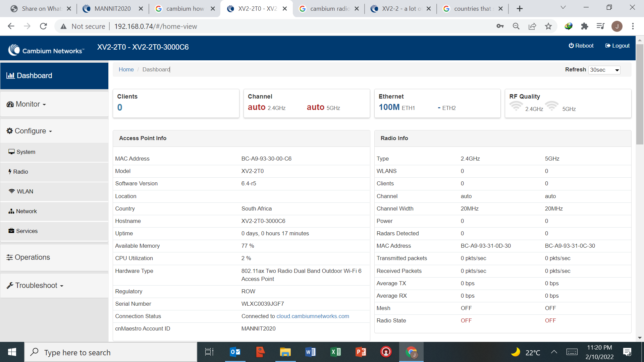Bookmark this page with star icon
This screenshot has width=644, height=362.
click(548, 26)
